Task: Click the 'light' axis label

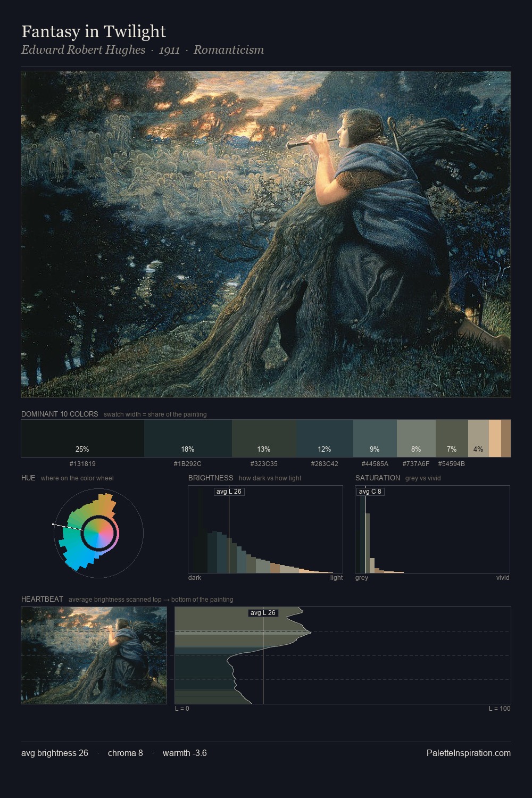Action: pos(336,578)
